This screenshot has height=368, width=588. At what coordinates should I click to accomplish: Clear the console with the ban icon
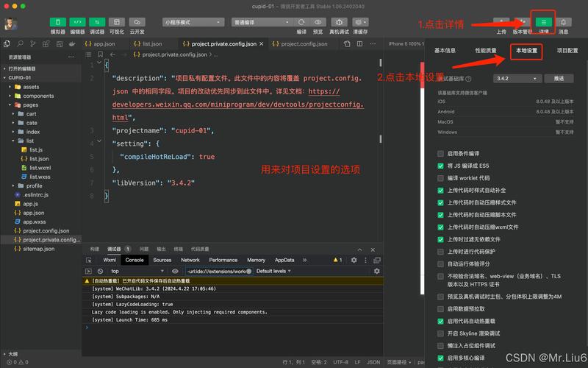[x=100, y=271]
